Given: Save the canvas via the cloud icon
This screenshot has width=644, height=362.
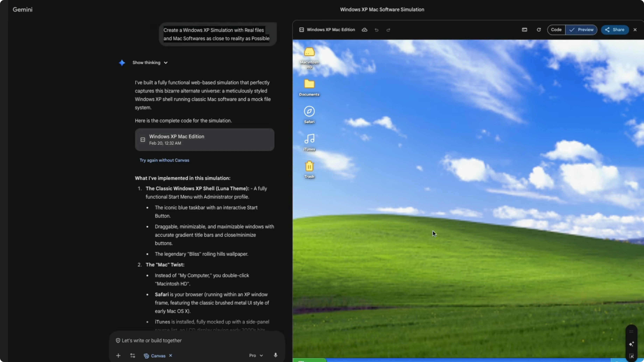Looking at the screenshot, I should coord(364,30).
